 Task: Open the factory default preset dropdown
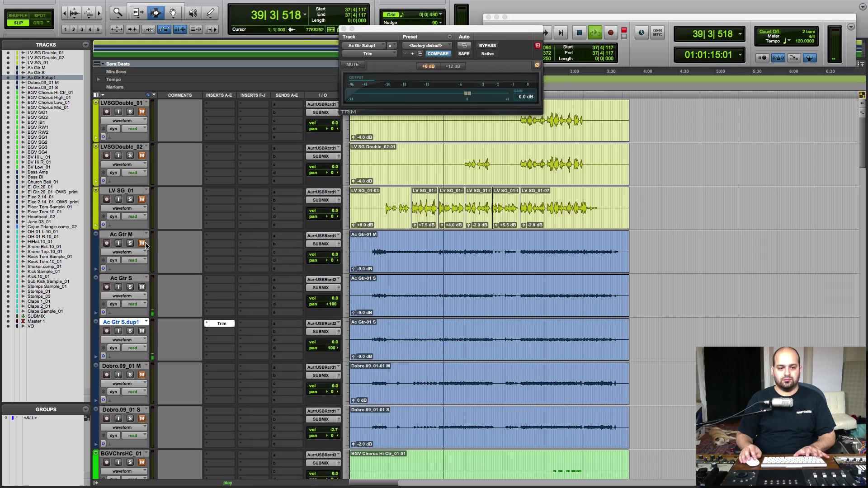click(427, 46)
